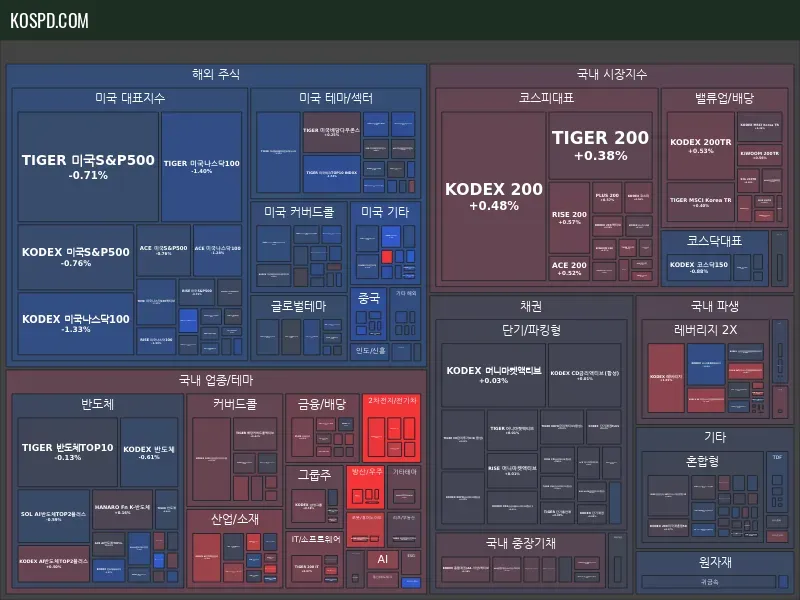Select the 미국 커버드콜 group header

point(299,211)
